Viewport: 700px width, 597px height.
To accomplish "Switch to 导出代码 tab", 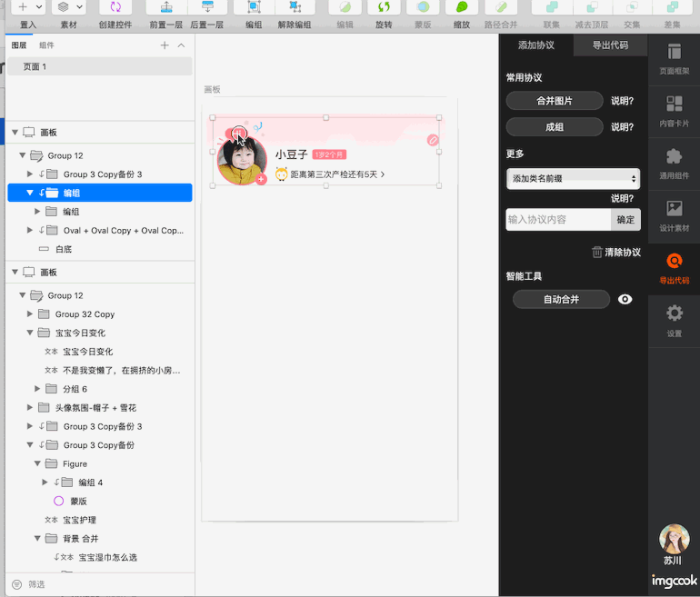I will coord(610,45).
